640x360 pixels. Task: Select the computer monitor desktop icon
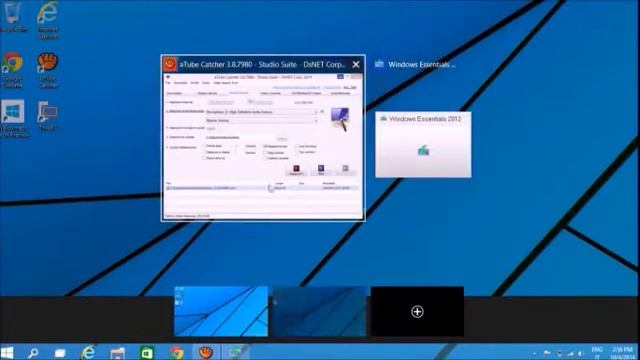[48, 116]
